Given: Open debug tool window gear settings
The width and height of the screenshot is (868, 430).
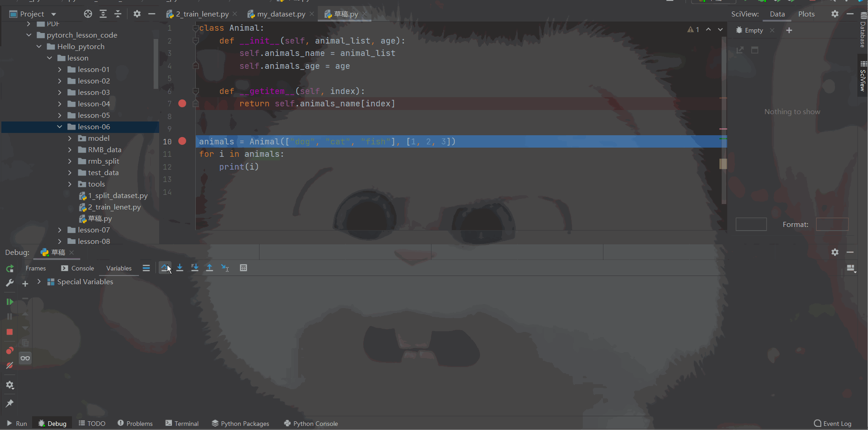Looking at the screenshot, I should [835, 252].
